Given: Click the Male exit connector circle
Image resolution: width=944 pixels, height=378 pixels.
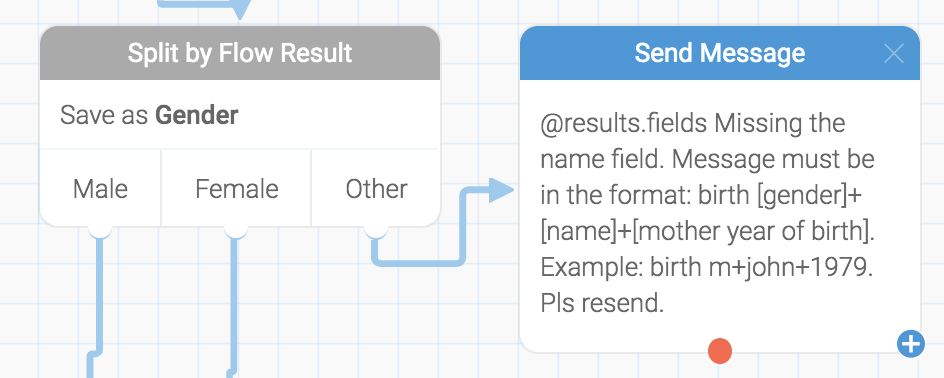Looking at the screenshot, I should pos(100,230).
